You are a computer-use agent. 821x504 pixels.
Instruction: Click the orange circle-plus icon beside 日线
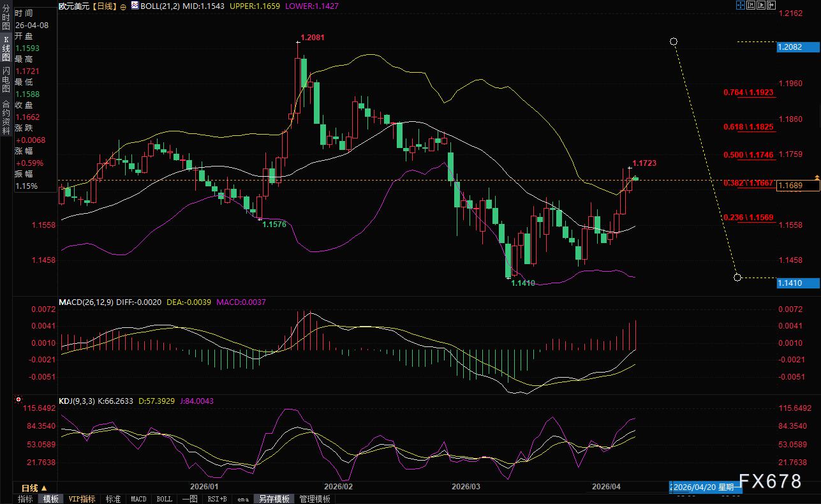coord(123,6)
